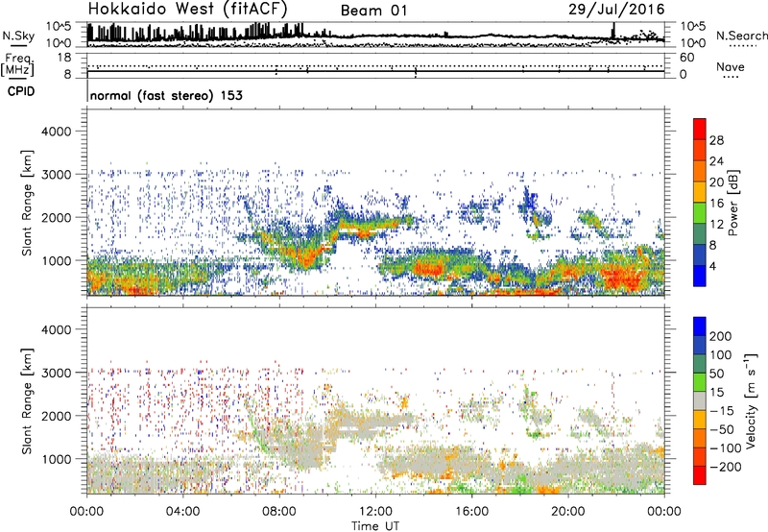Click the 12:00 time tick label

pyautogui.click(x=375, y=512)
